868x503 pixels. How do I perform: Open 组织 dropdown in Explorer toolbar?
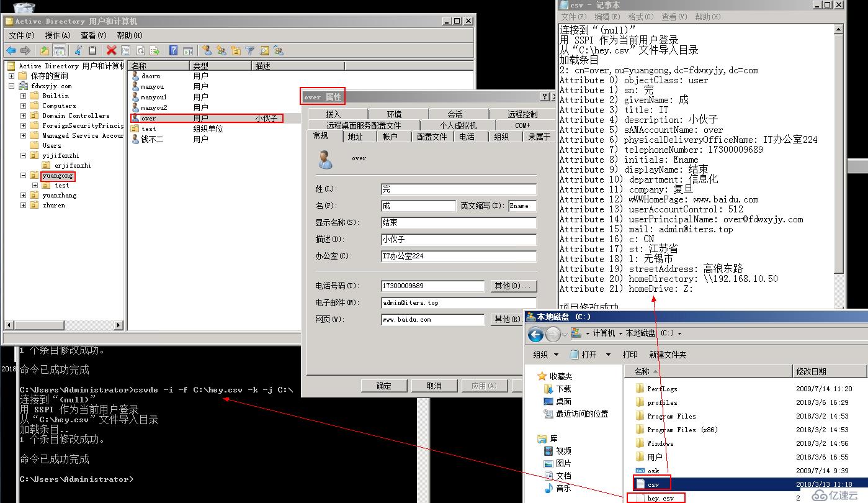546,355
